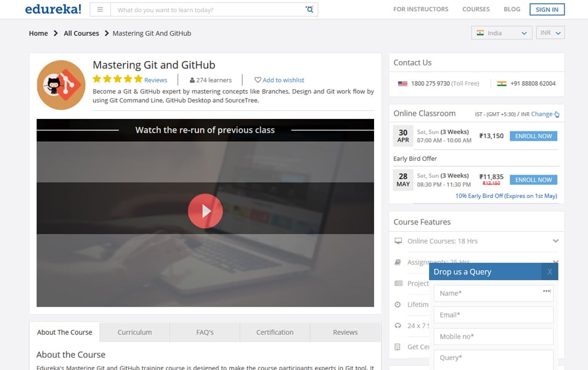The width and height of the screenshot is (588, 370).
Task: Click the breadcrumb chevron after Home
Action: (x=55, y=33)
